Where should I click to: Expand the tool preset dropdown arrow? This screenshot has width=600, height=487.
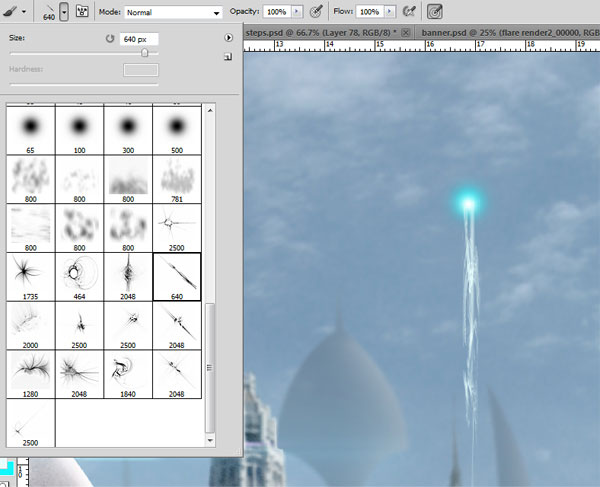tap(24, 12)
